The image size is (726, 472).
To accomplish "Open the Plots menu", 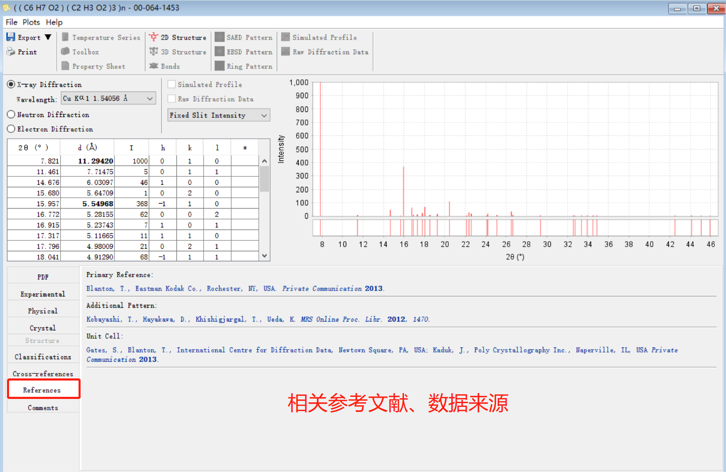I will click(31, 22).
